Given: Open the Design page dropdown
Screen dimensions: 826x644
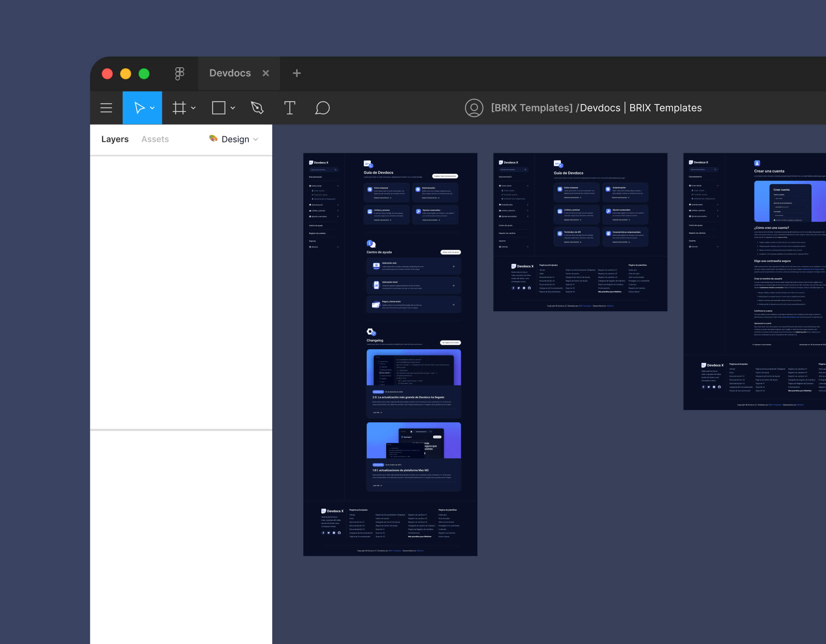Looking at the screenshot, I should click(235, 139).
